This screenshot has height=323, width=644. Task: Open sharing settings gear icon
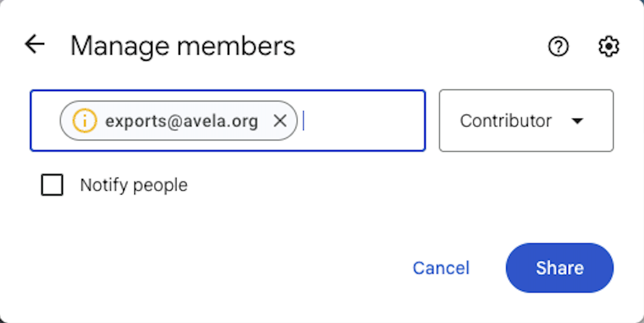[x=608, y=47]
